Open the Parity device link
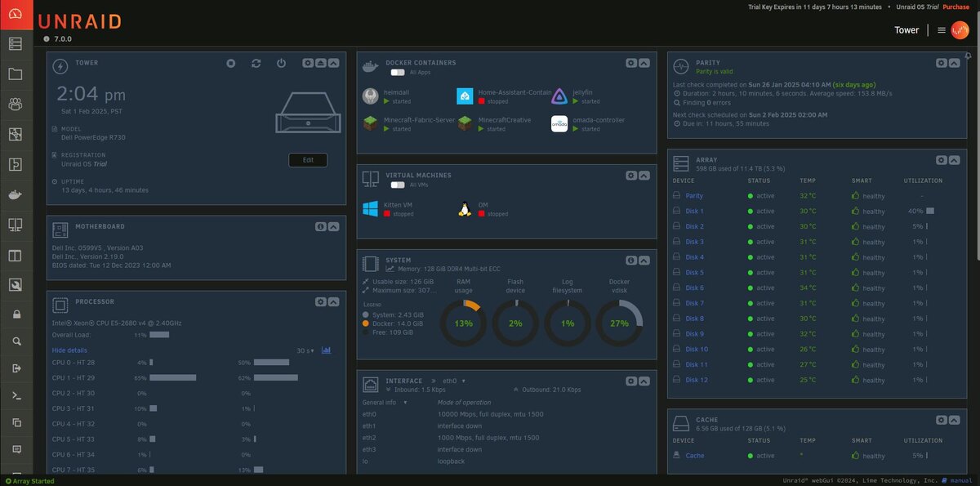 694,196
